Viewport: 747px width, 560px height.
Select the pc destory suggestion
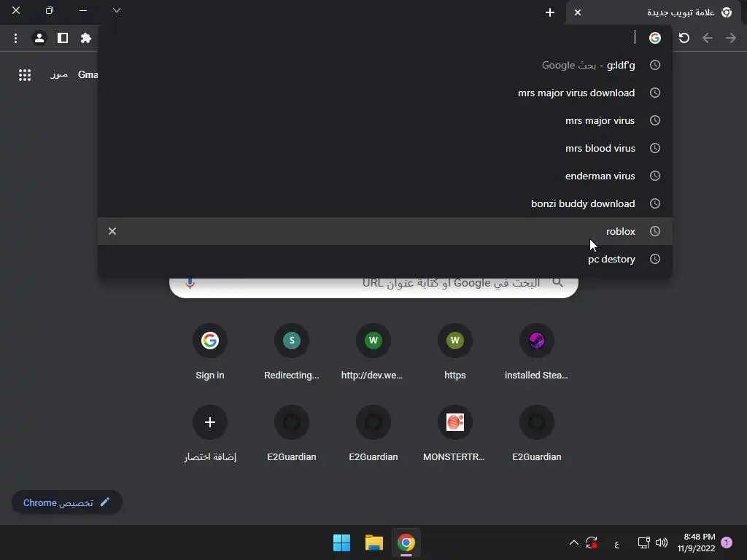click(385, 259)
